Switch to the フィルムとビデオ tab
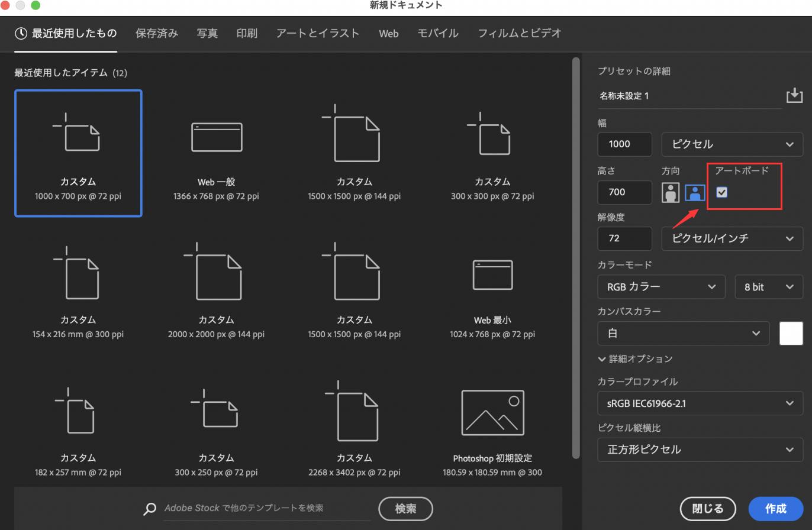The image size is (812, 530). [520, 34]
